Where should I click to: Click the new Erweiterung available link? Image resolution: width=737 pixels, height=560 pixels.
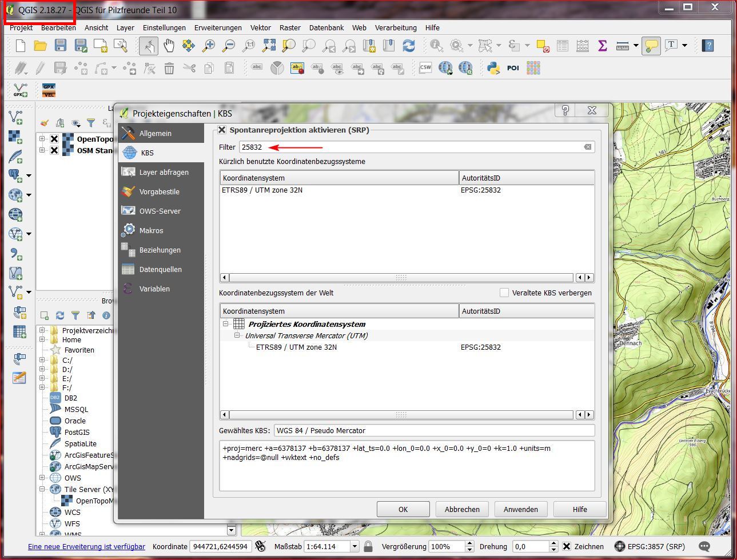(x=86, y=546)
